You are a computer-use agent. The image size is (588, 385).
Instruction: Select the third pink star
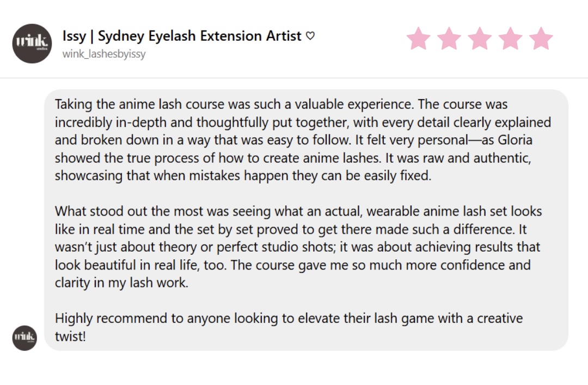click(480, 39)
